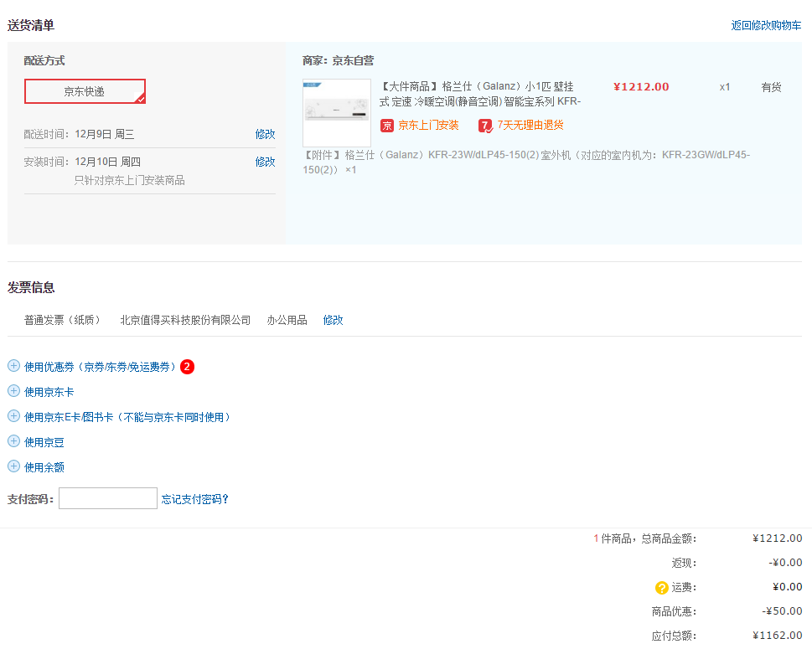Viewport: 812px width, 649px height.
Task: Open 使用京豆 text link
Action: [x=44, y=442]
